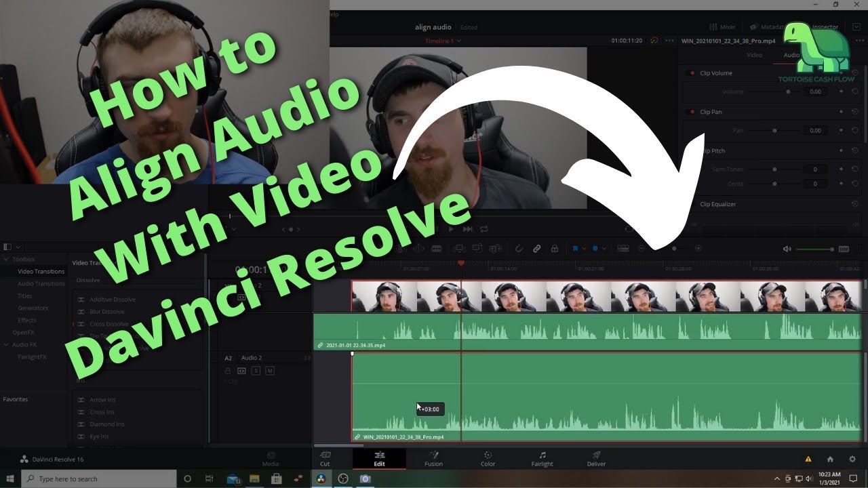Reset the Cents parameter
Viewport: 868px width, 488px height.
[x=854, y=184]
